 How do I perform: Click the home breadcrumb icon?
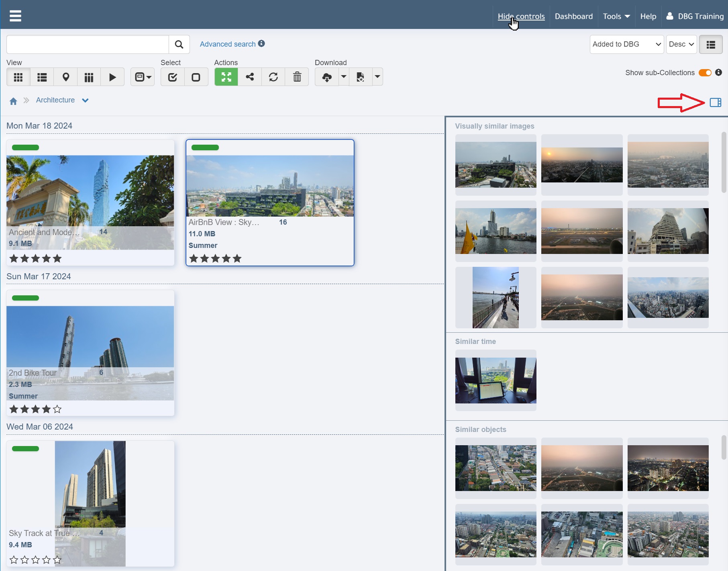[x=13, y=101]
